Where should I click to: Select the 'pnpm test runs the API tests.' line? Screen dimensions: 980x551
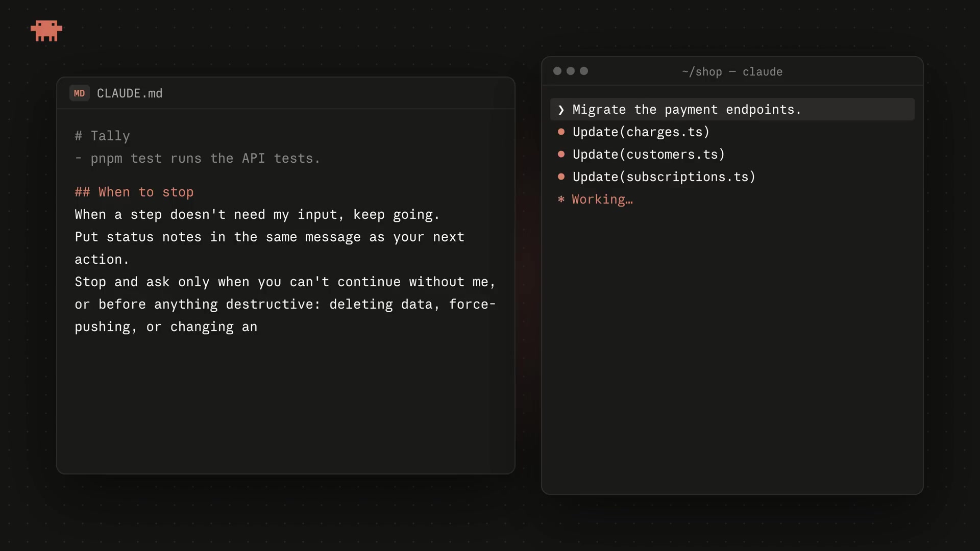click(x=198, y=159)
